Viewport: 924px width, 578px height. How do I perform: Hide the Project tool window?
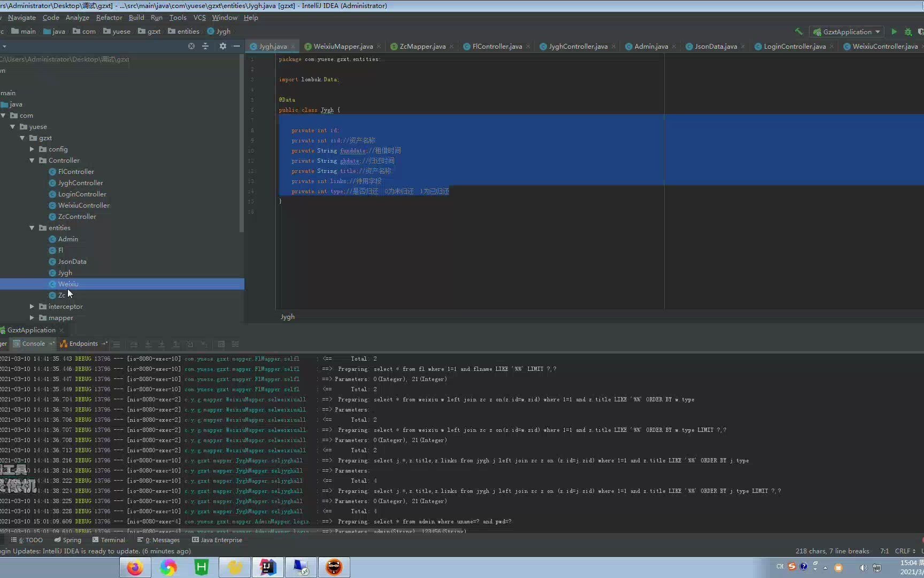coord(236,47)
